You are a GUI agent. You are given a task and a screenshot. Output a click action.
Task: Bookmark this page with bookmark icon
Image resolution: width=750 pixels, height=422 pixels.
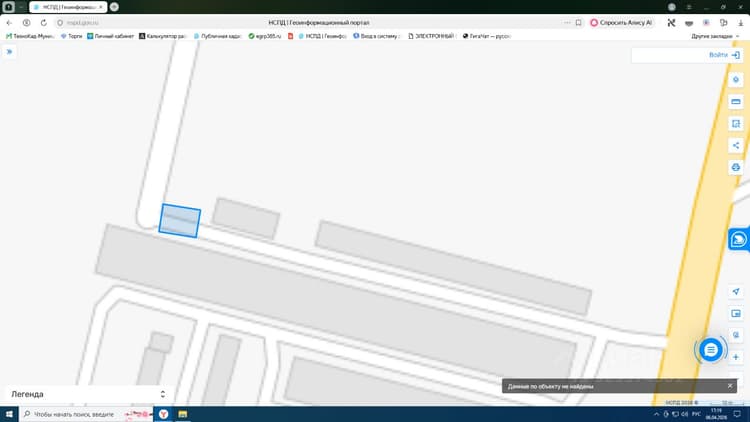(x=578, y=22)
